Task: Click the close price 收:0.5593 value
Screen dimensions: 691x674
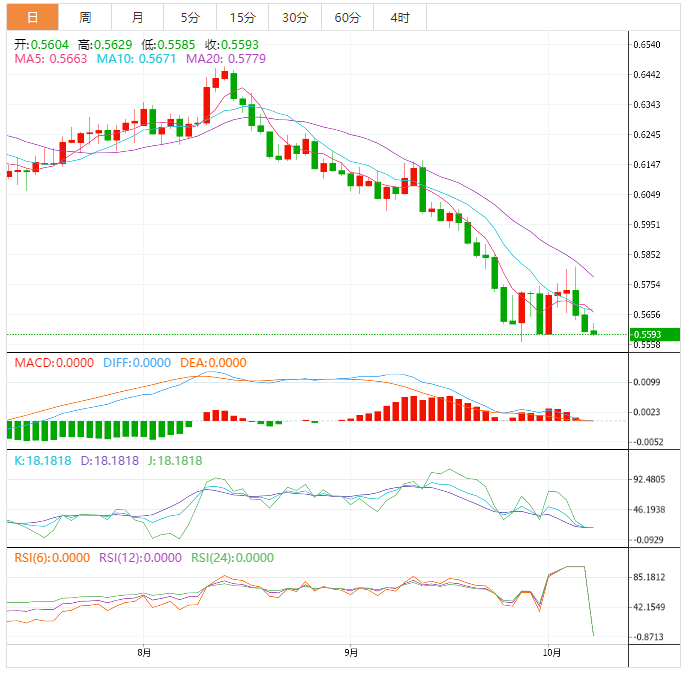Action: 232,45
